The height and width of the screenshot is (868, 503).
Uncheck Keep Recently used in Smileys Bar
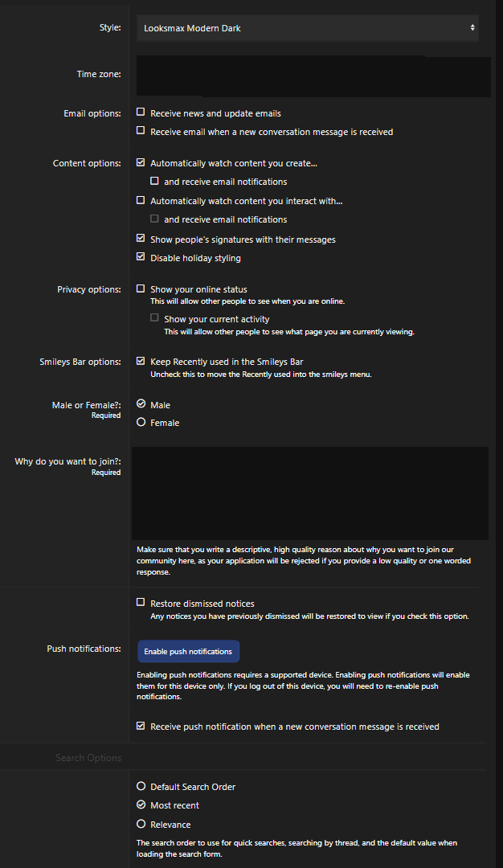(x=141, y=362)
